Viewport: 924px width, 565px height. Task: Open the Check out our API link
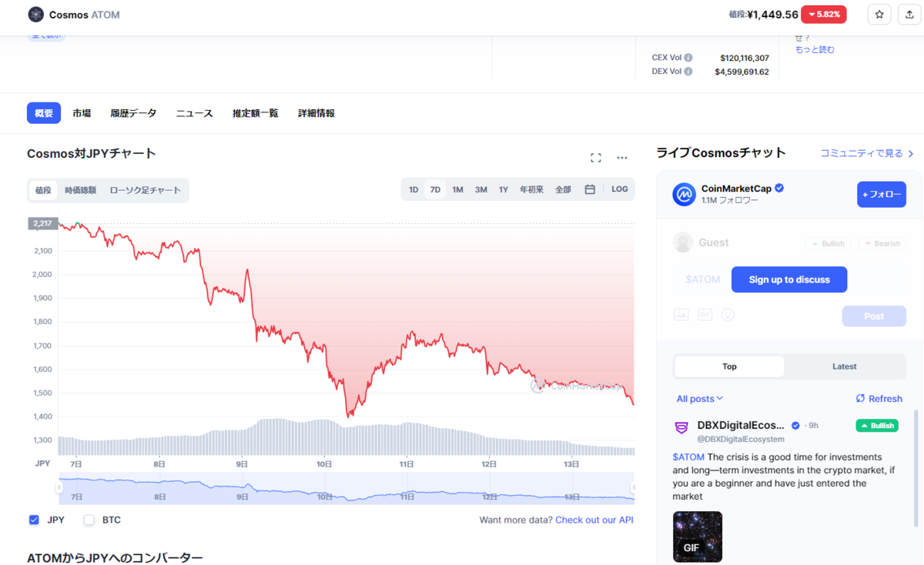pyautogui.click(x=594, y=520)
